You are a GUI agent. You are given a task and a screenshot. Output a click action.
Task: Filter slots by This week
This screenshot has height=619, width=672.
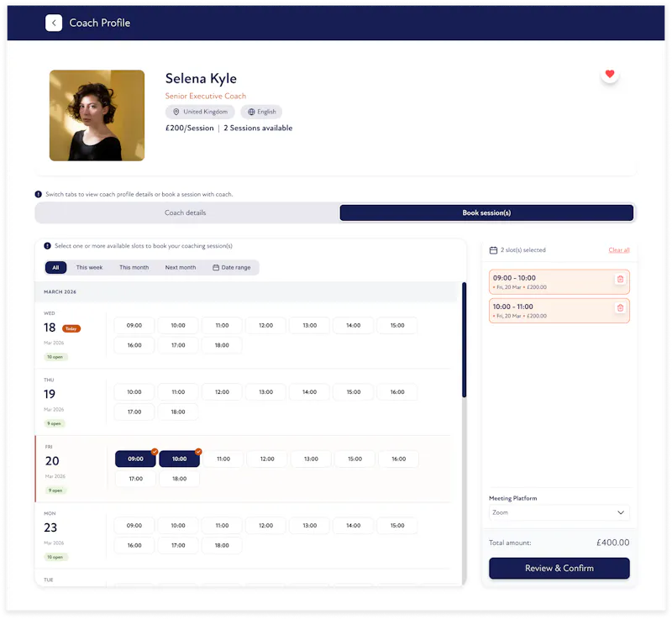tap(89, 267)
